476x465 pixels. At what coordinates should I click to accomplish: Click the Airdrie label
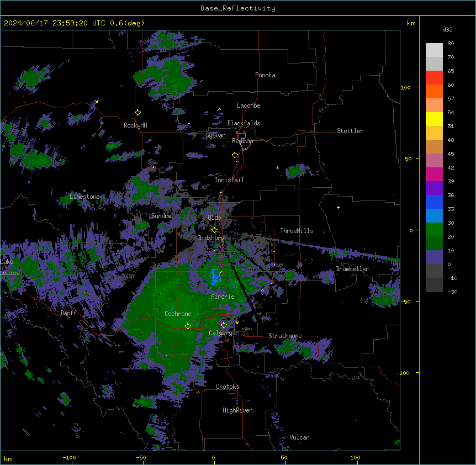click(223, 297)
